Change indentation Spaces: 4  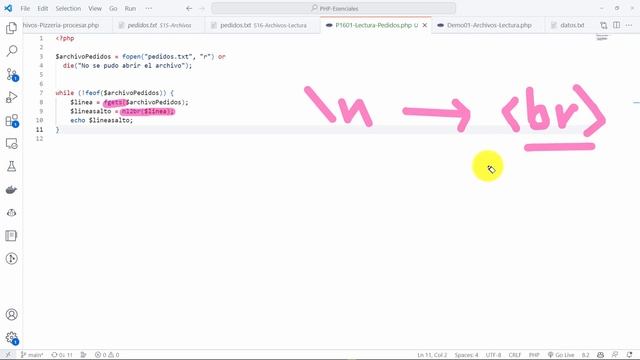pyautogui.click(x=466, y=355)
